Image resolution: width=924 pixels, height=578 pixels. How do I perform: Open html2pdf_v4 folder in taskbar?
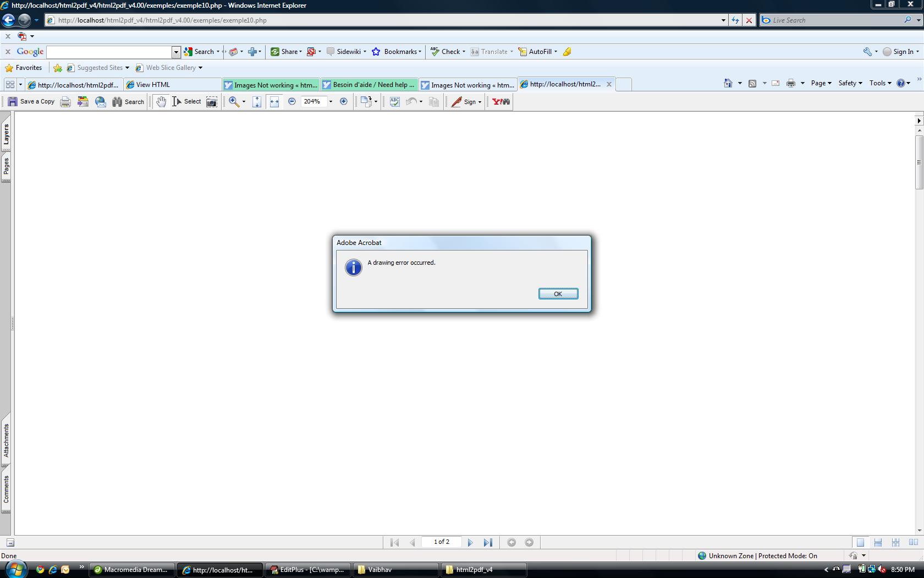pos(483,570)
